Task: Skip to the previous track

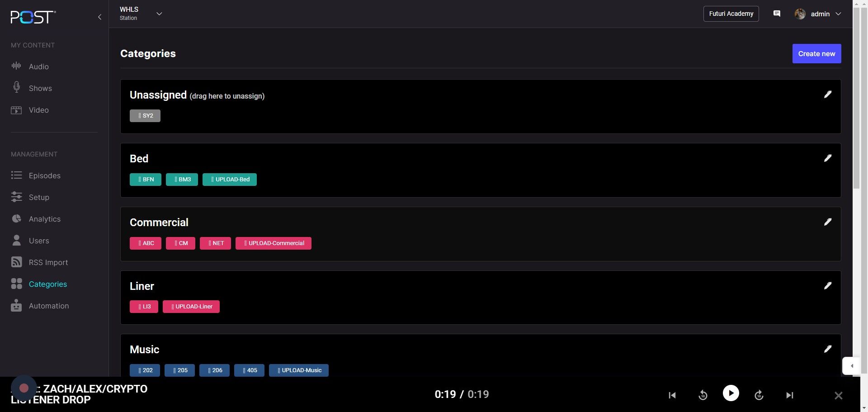Action: point(672,395)
